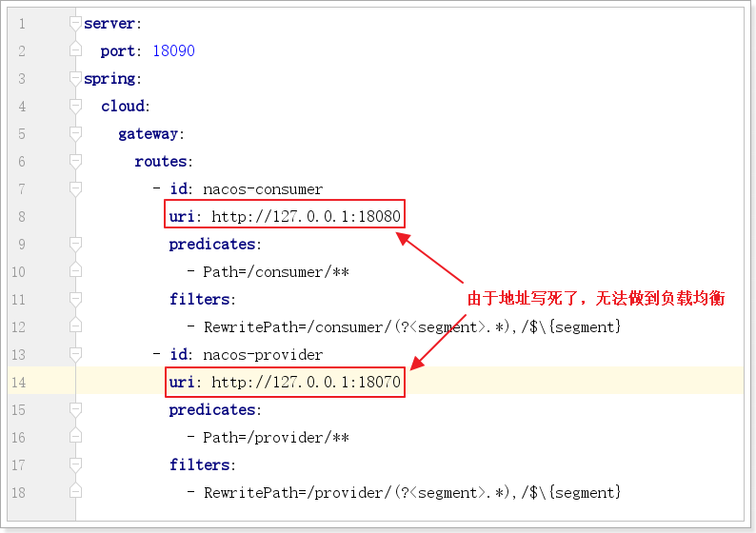
Task: Click line number 14 in the gutter
Action: (20, 382)
